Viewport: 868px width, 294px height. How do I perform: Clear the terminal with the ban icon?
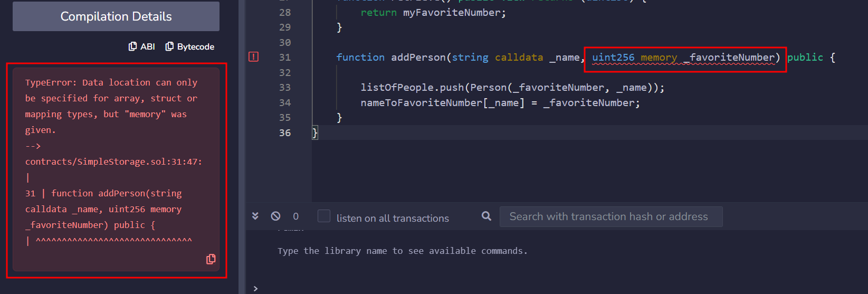tap(275, 216)
